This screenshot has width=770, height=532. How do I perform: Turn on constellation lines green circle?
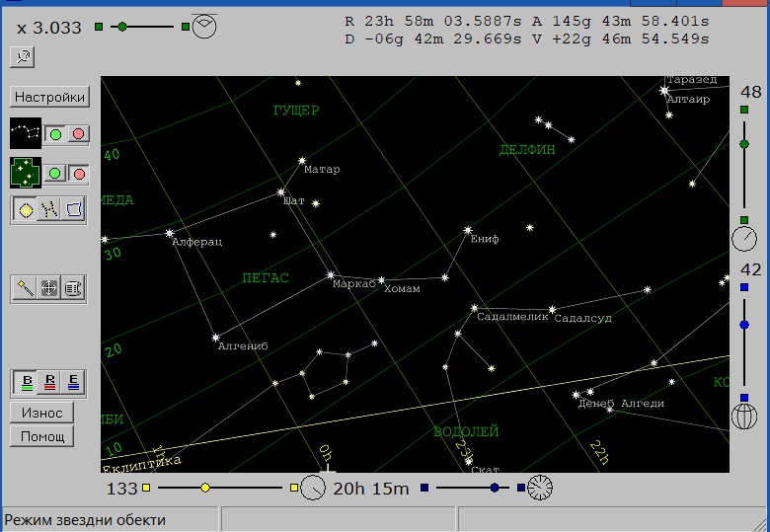(x=55, y=134)
